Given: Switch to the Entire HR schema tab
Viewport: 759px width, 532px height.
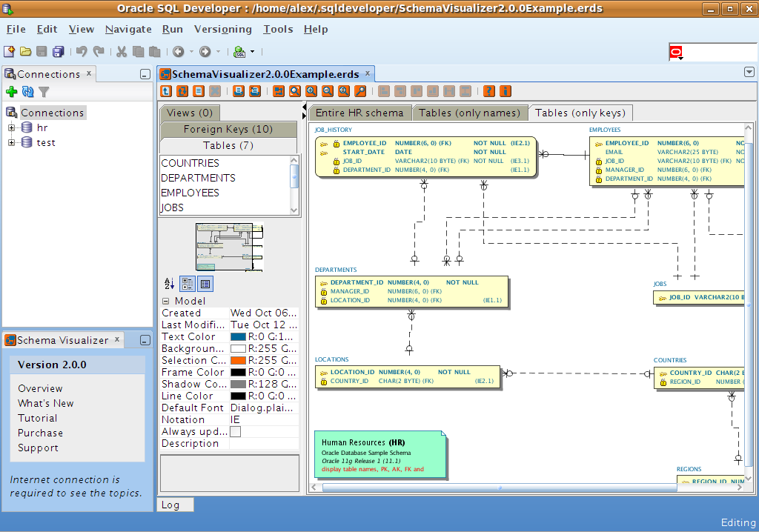Looking at the screenshot, I should [361, 113].
